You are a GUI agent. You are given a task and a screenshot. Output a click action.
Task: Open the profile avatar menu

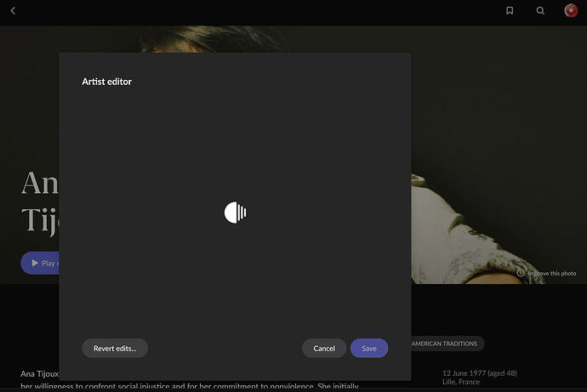point(571,10)
